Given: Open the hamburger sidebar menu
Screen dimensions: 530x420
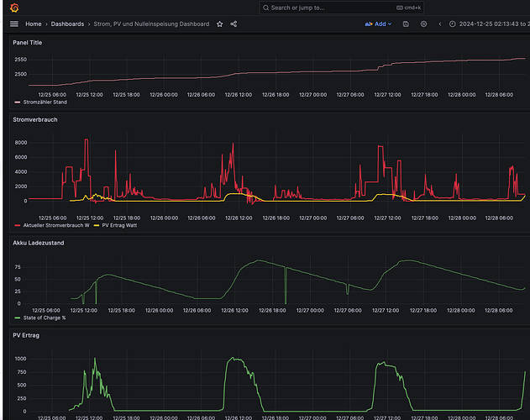Looking at the screenshot, I should click(14, 24).
